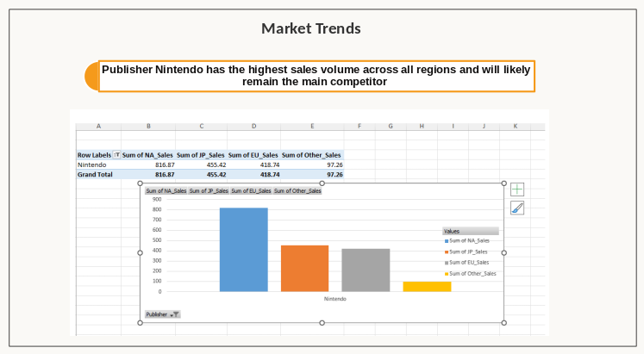Click the Sum of Other_Sales chart field button
Viewport: 644px width, 354px height.
point(297,190)
